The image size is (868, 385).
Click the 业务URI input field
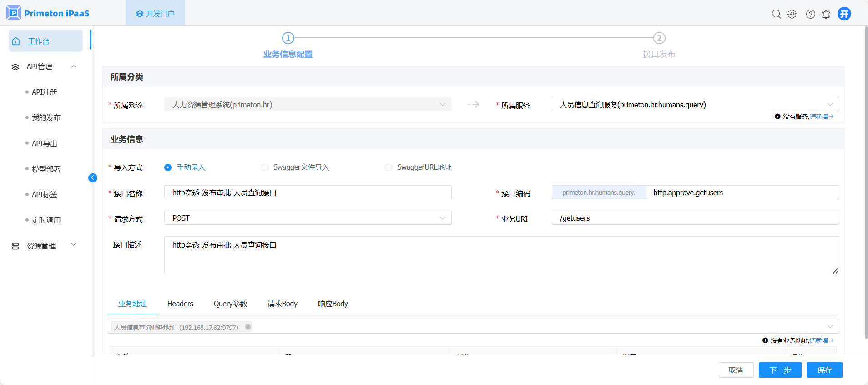coord(695,218)
